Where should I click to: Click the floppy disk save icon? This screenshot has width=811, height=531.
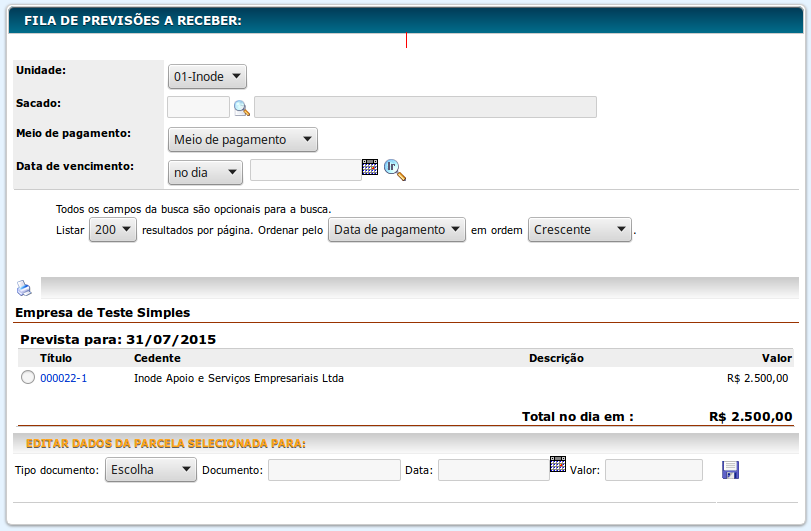tap(730, 470)
